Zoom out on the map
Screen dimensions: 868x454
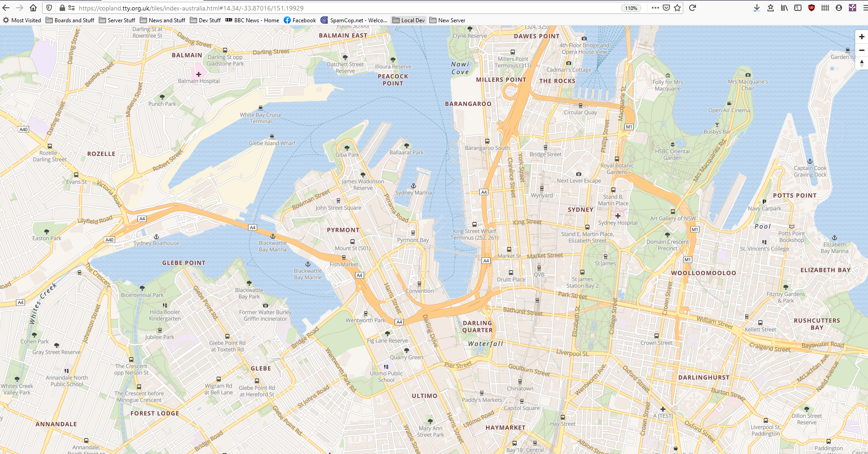coord(862,50)
